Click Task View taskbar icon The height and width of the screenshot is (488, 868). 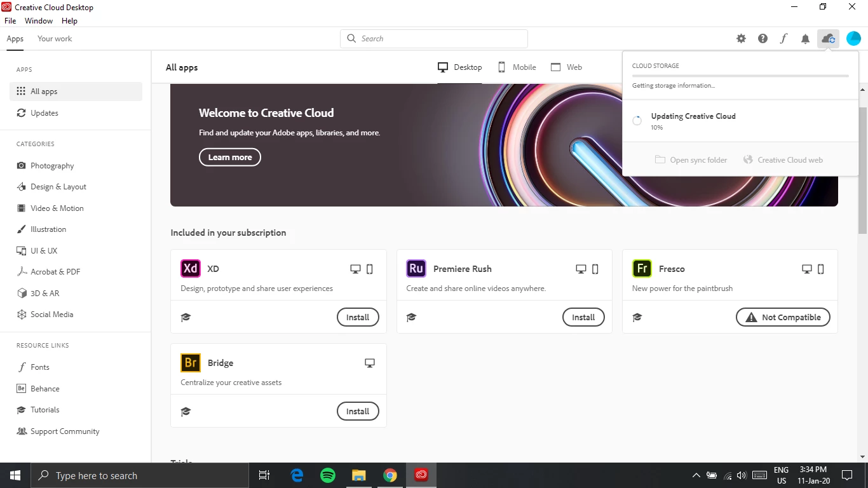point(264,475)
